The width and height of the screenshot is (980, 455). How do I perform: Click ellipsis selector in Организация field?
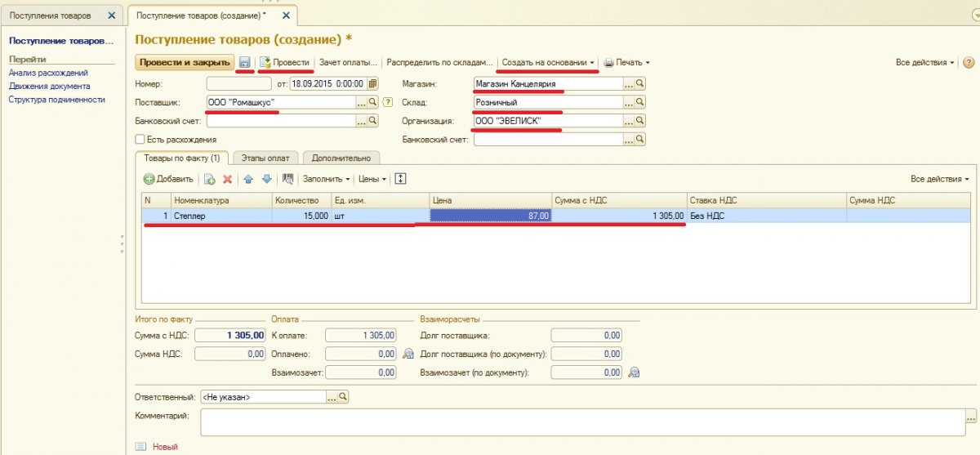pos(629,121)
